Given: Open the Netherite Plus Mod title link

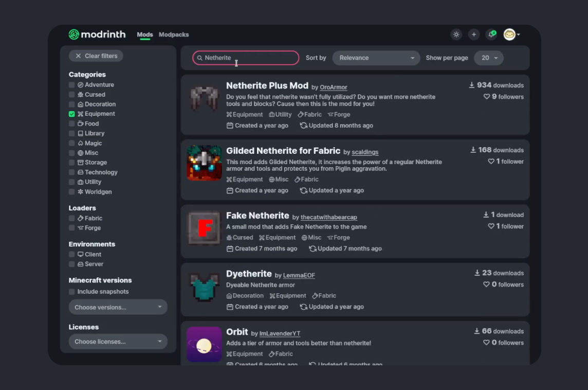Looking at the screenshot, I should point(267,85).
